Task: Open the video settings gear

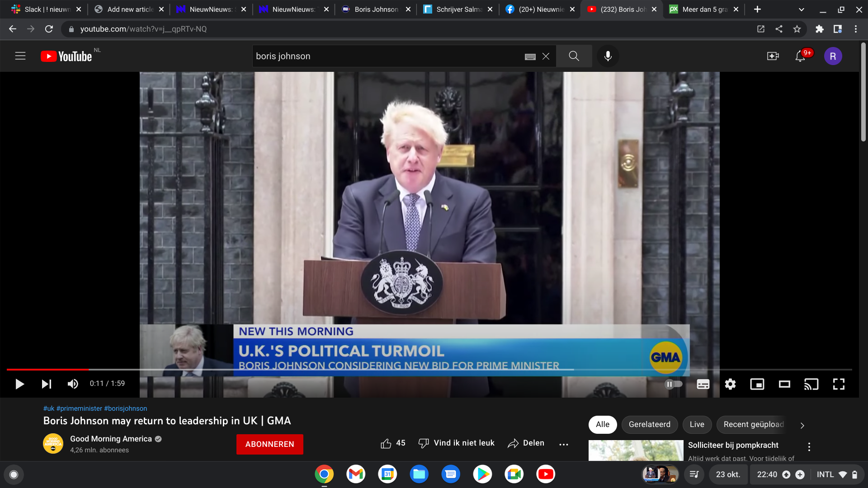Action: click(730, 384)
